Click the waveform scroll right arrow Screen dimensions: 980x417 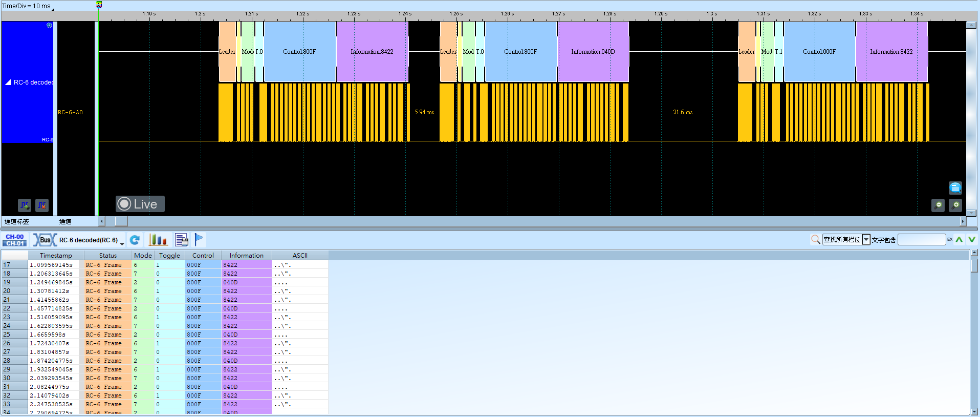(x=963, y=221)
